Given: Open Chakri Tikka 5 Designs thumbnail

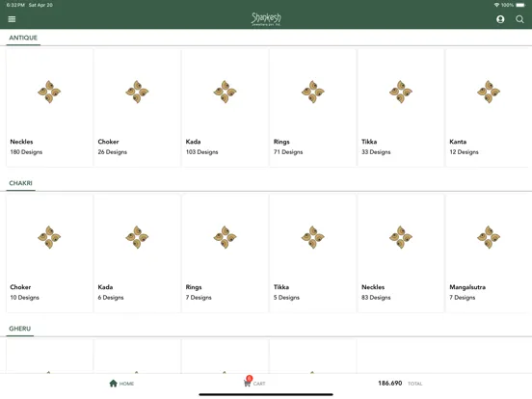Looking at the screenshot, I should click(313, 237).
